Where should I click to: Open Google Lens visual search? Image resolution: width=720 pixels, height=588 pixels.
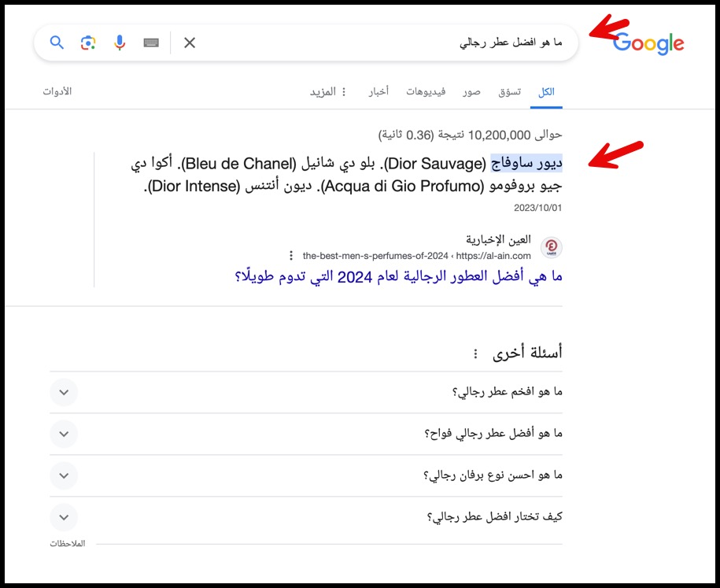[88, 43]
